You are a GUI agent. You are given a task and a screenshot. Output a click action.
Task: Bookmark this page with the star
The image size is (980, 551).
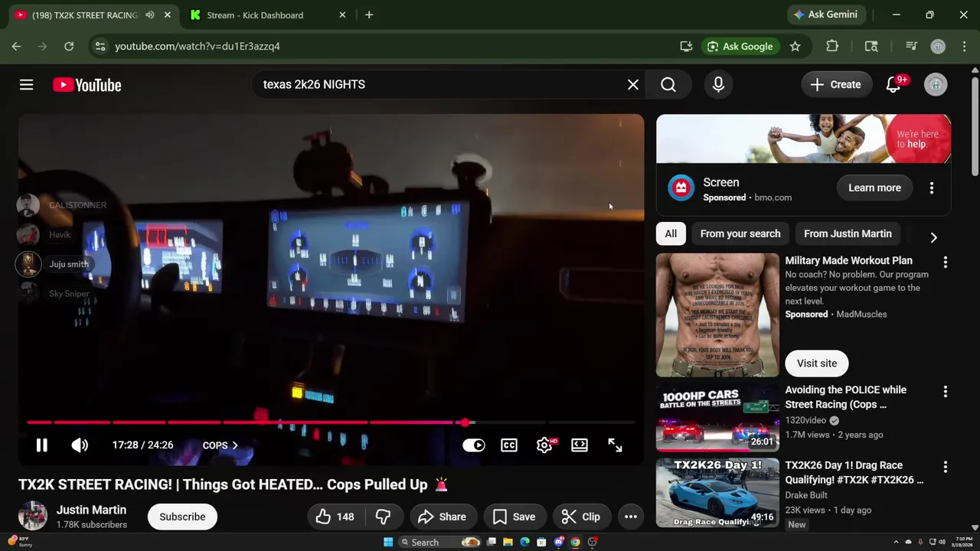795,47
